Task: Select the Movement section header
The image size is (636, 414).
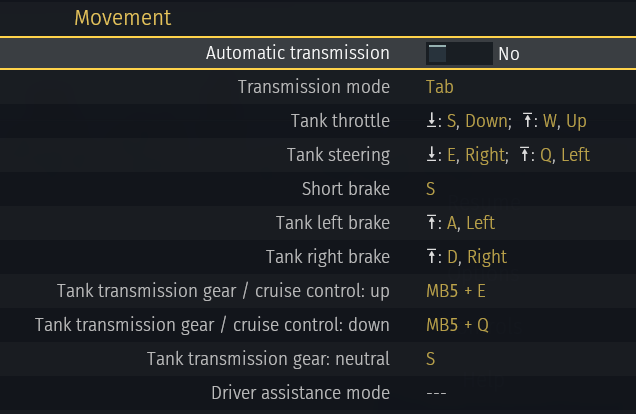Action: click(x=123, y=18)
